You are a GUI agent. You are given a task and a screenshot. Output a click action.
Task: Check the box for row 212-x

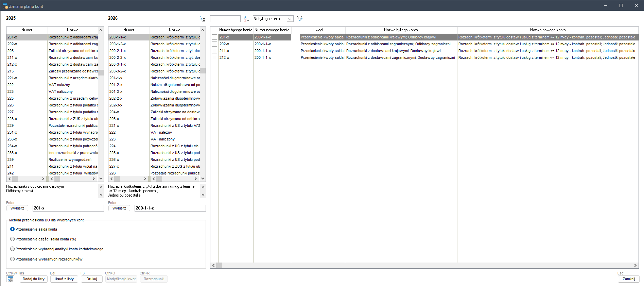pos(214,57)
